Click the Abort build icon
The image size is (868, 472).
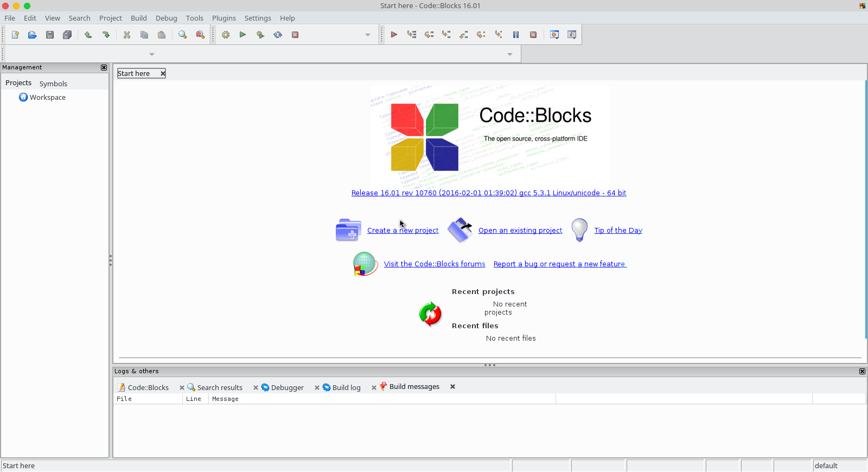pos(295,35)
